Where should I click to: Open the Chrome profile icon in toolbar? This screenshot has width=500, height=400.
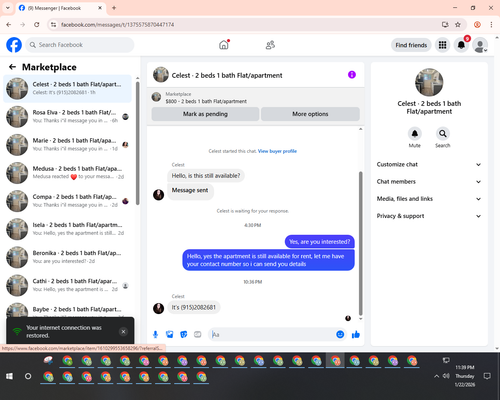[x=477, y=25]
